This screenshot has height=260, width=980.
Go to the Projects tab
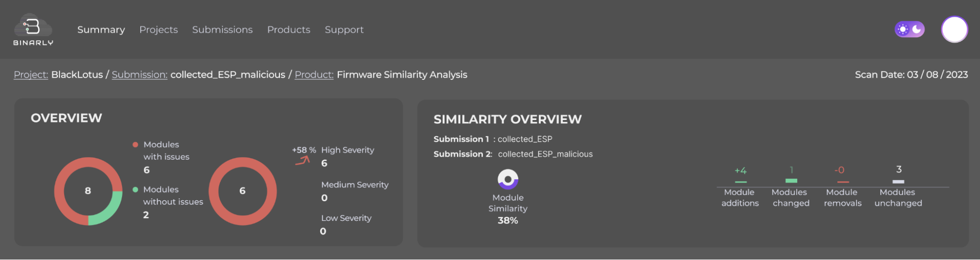click(x=158, y=30)
